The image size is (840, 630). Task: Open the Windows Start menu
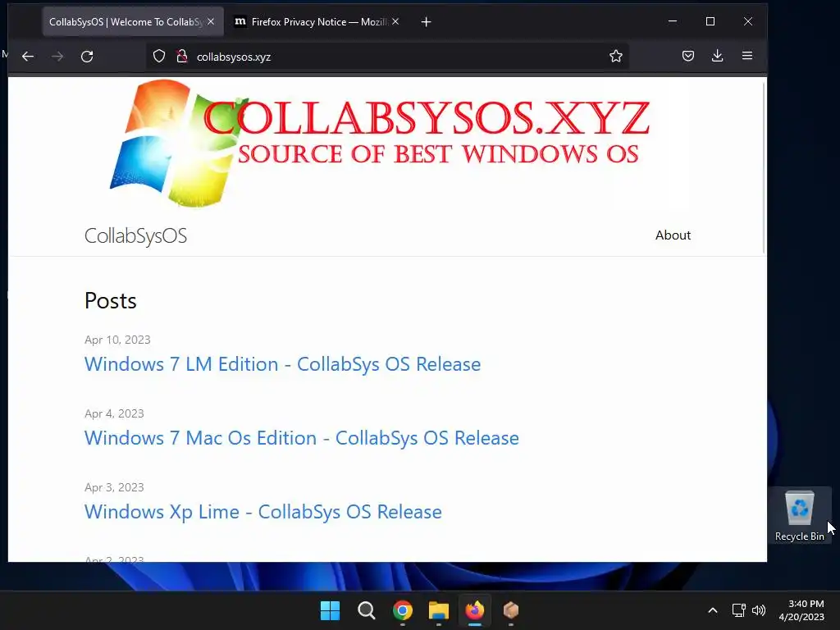[330, 610]
